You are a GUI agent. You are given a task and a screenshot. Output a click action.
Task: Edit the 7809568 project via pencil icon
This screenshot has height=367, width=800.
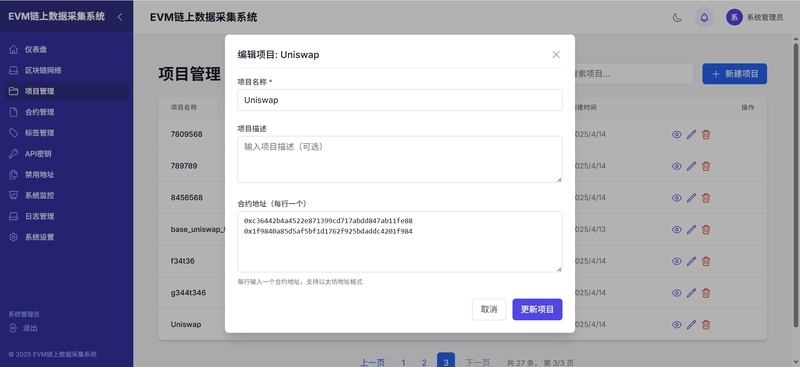(691, 135)
